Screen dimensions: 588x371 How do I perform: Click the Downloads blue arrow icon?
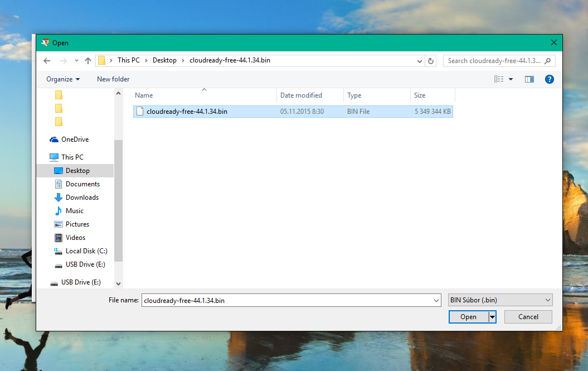[58, 197]
